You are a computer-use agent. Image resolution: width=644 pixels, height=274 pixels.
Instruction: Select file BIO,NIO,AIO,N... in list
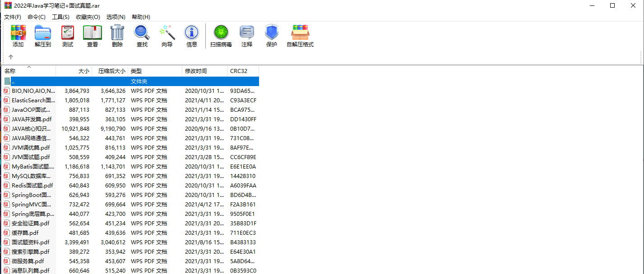coord(33,91)
